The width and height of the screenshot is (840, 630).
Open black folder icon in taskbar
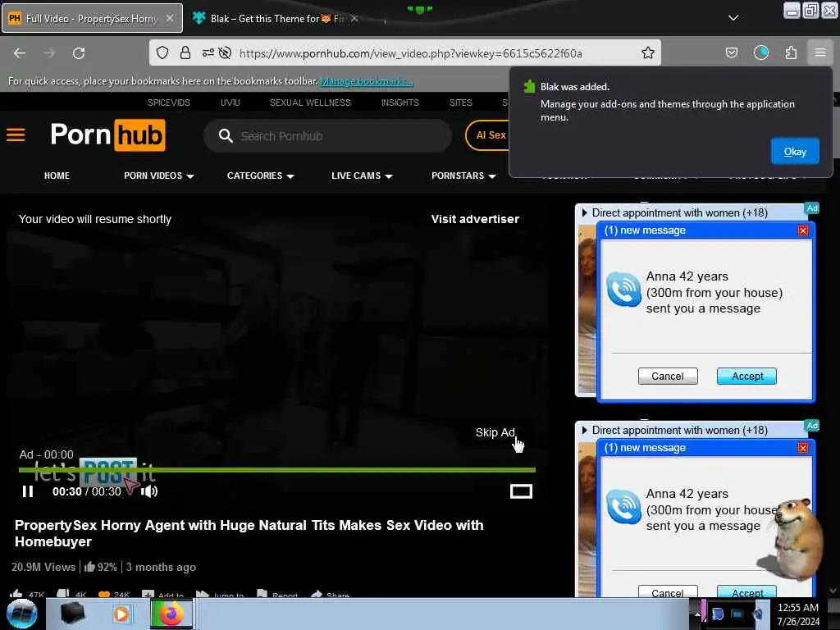tap(72, 614)
